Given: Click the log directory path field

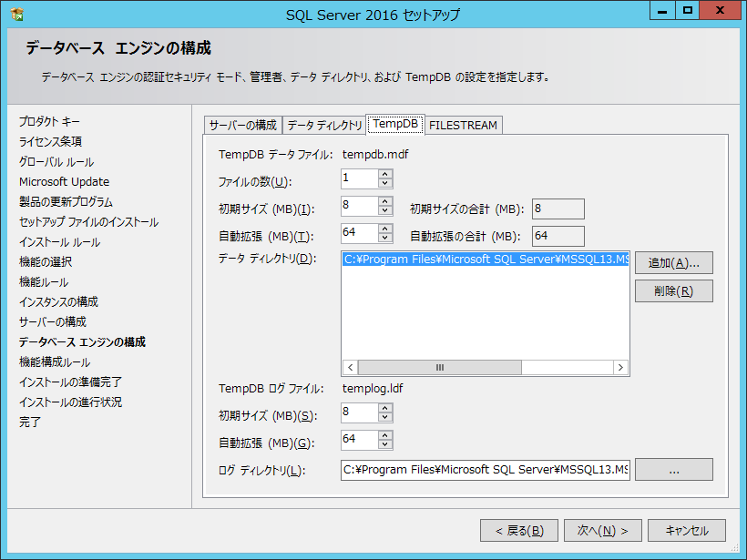Looking at the screenshot, I should pos(485,470).
